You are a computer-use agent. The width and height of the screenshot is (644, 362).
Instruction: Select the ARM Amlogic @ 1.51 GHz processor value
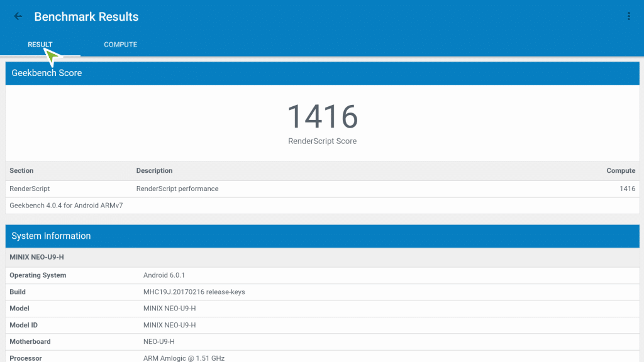(184, 358)
